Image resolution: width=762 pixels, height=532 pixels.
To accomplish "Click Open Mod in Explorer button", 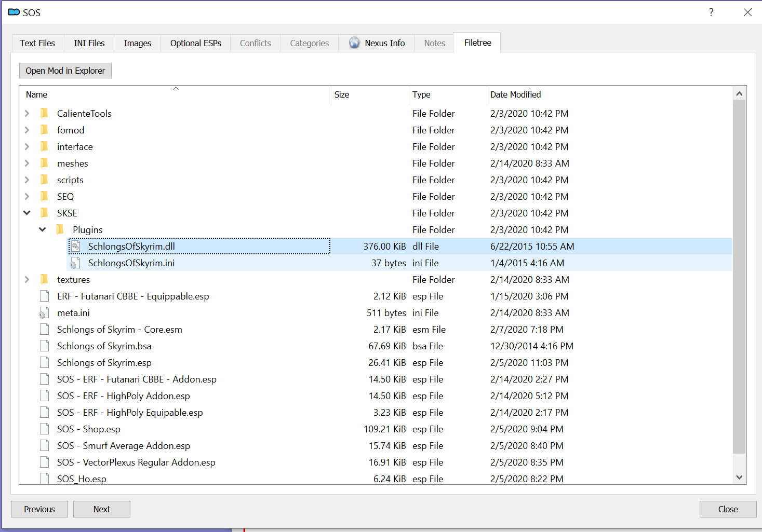I will tap(65, 71).
